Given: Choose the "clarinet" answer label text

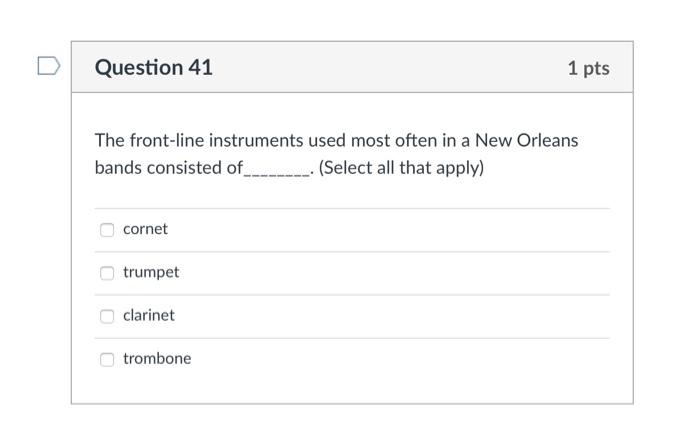Looking at the screenshot, I should tap(148, 315).
